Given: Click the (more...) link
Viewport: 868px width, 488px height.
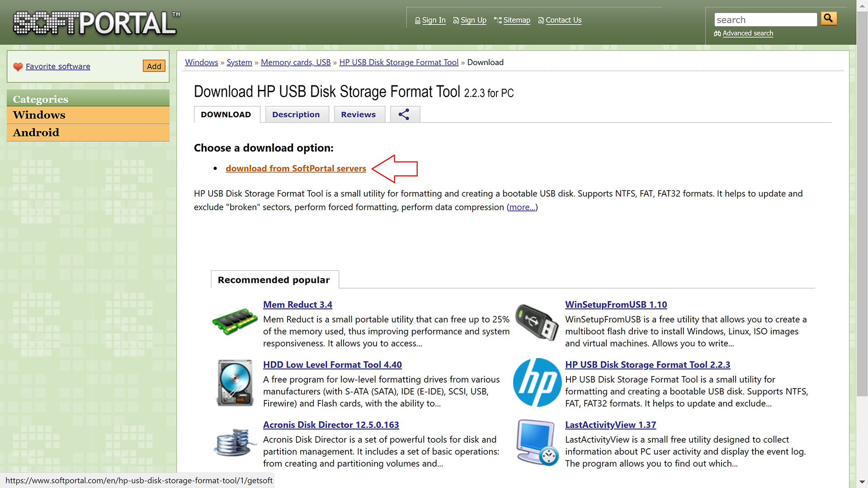Looking at the screenshot, I should click(x=522, y=207).
